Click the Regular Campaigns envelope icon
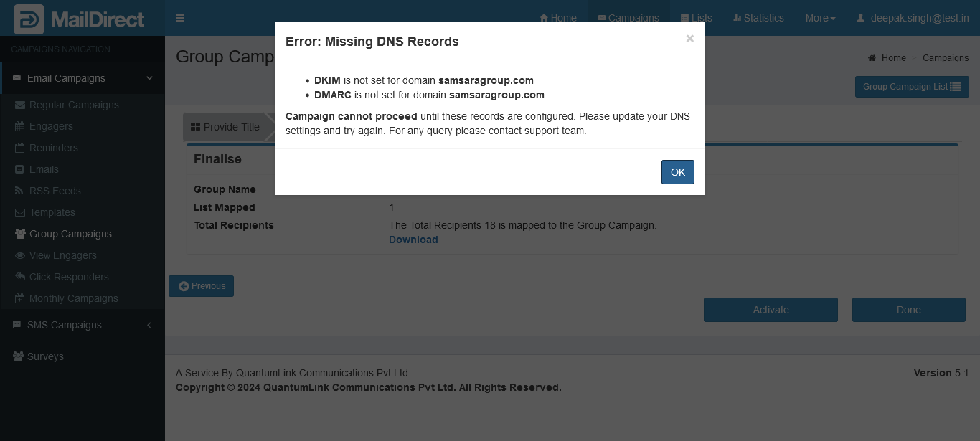Image resolution: width=980 pixels, height=441 pixels. tap(19, 105)
